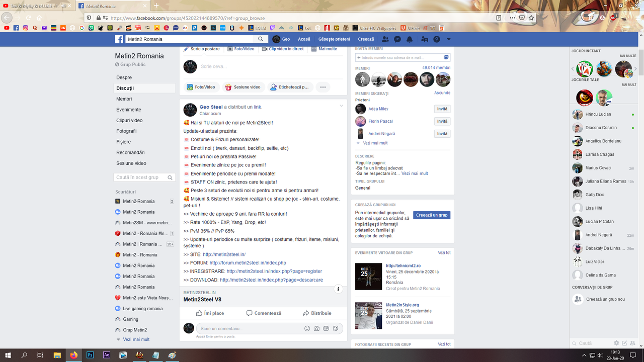Open the post information 'i' icon
The height and width of the screenshot is (362, 644).
tap(339, 289)
